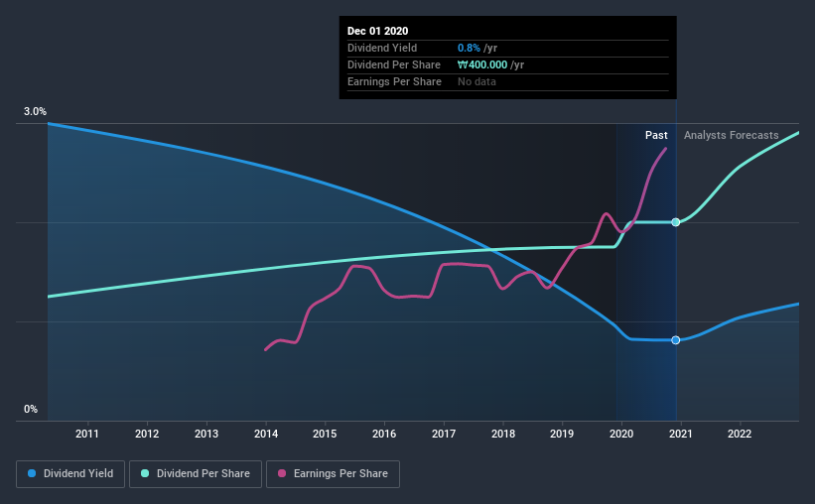This screenshot has width=815, height=504.
Task: Click the blue Dividend Yield legend dot
Action: [32, 473]
